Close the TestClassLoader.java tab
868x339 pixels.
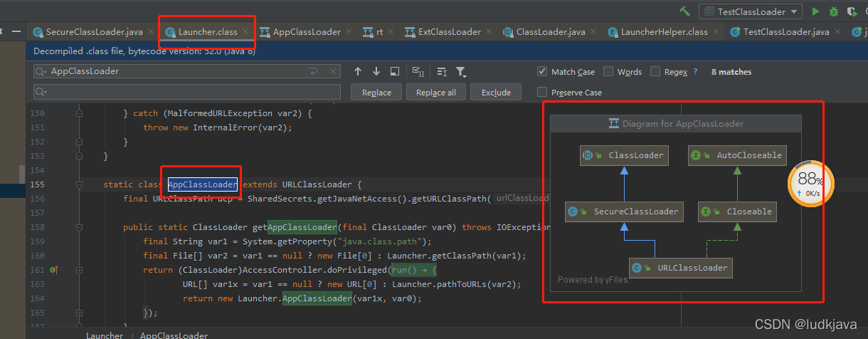837,32
